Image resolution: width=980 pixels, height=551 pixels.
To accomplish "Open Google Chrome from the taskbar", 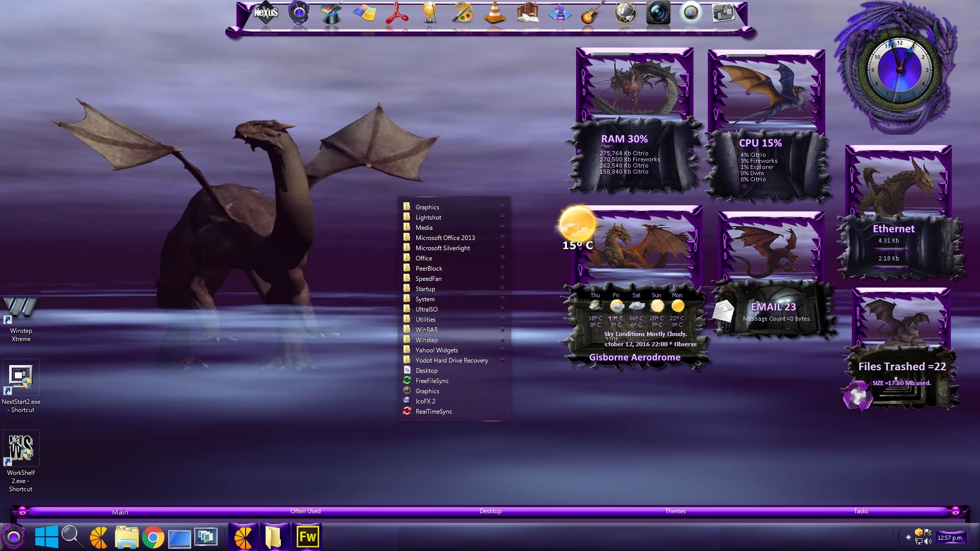I will coord(153,537).
